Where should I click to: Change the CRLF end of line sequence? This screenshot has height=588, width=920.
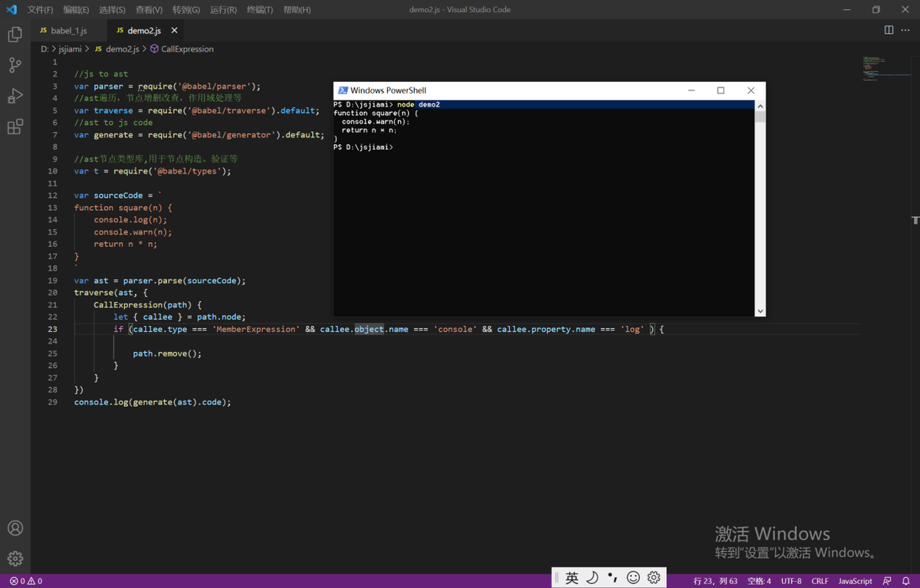coord(820,581)
